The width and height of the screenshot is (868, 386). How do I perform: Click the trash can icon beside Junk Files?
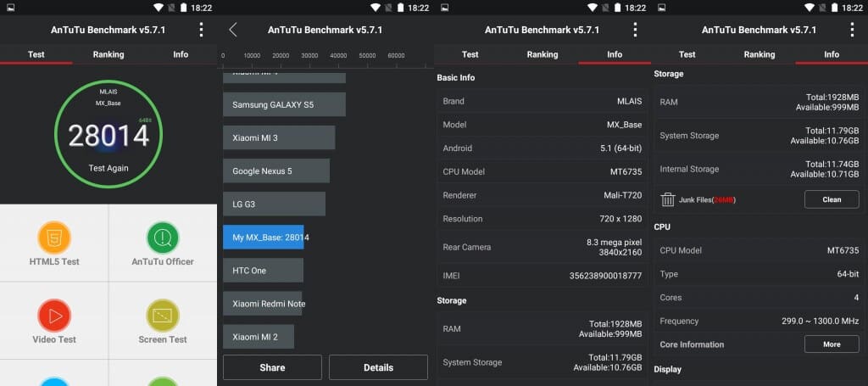668,200
